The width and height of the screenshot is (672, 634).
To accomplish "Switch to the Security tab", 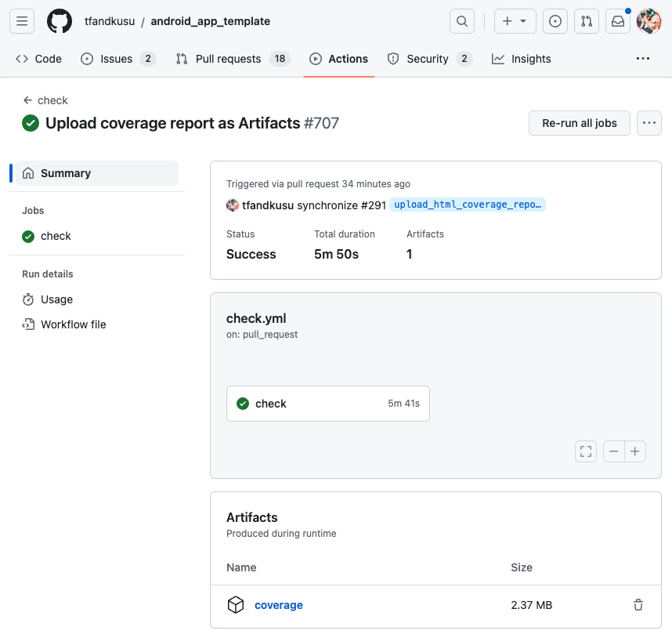I will point(430,59).
